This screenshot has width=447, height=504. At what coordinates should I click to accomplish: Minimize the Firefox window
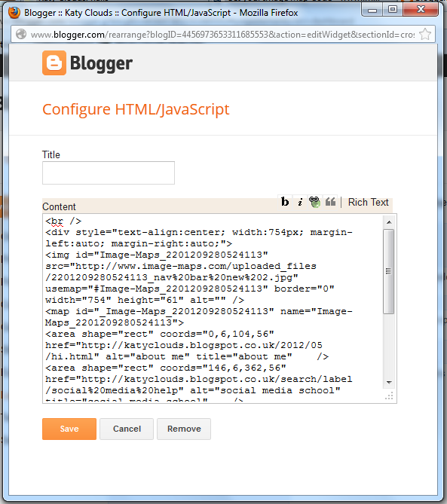[372, 10]
